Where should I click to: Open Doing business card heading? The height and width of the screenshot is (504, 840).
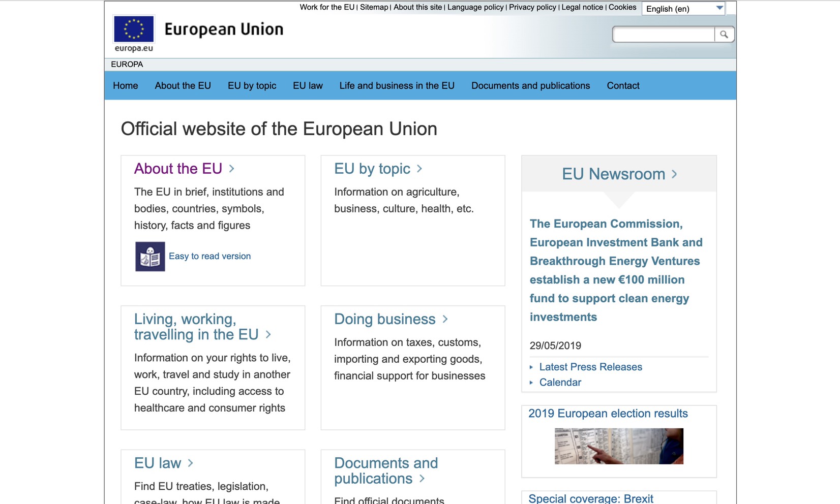385,319
